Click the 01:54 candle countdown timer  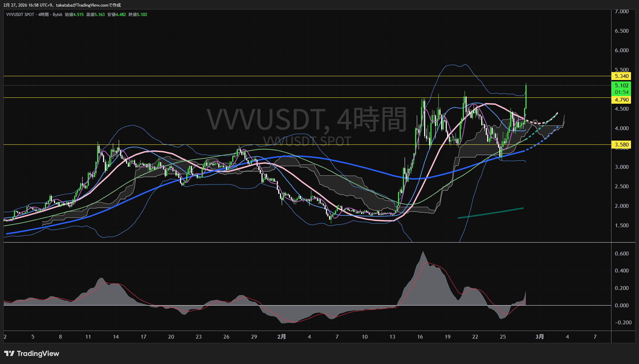click(x=621, y=92)
